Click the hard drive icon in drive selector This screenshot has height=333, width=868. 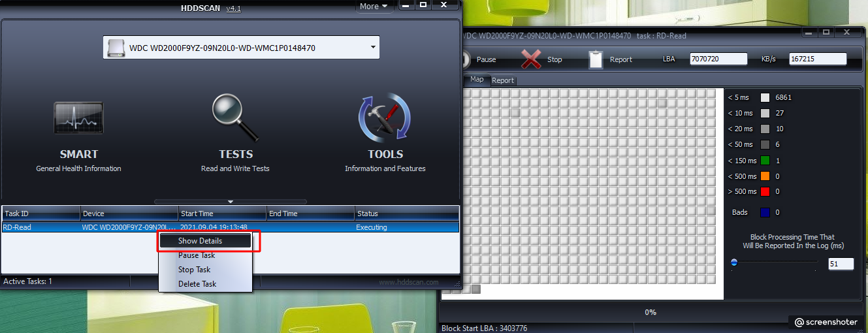click(116, 48)
